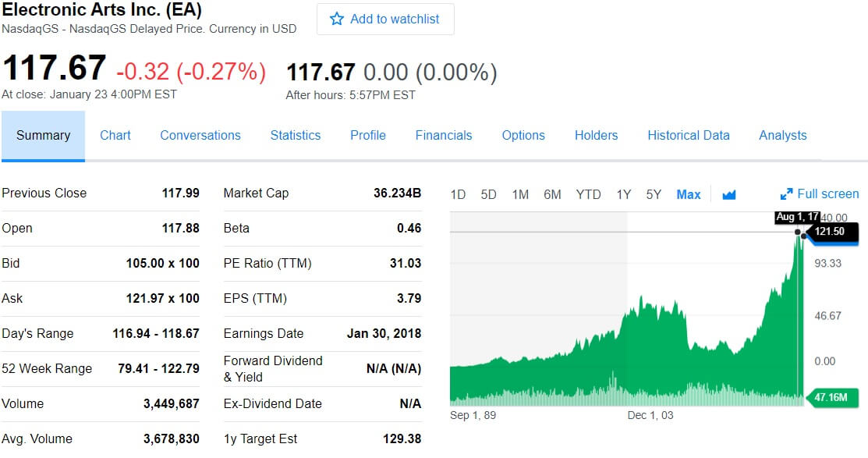The width and height of the screenshot is (868, 458).
Task: Go to the Profile tab
Action: (x=368, y=135)
